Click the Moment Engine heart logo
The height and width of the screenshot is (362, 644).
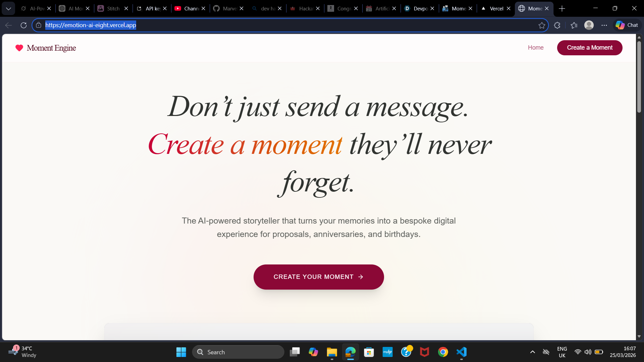tap(19, 48)
